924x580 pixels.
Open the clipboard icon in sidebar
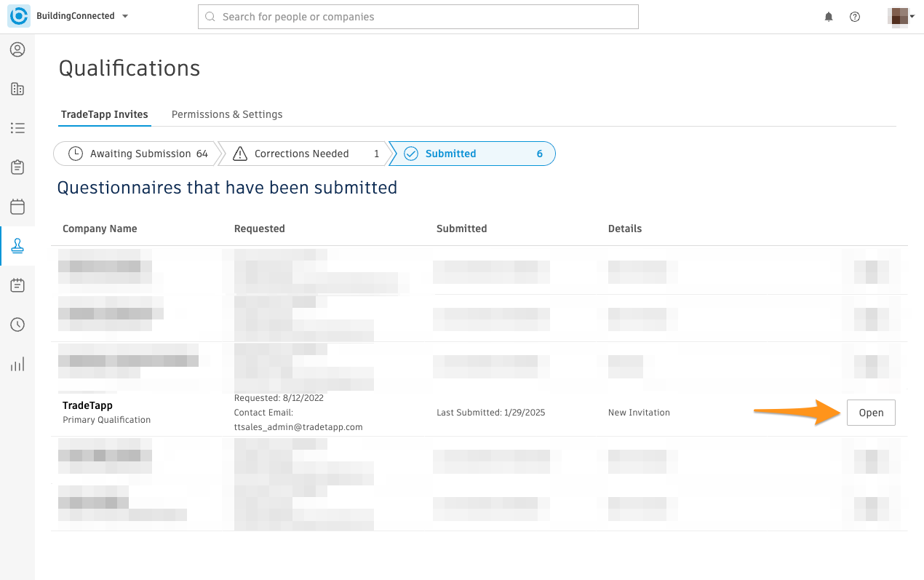tap(17, 167)
